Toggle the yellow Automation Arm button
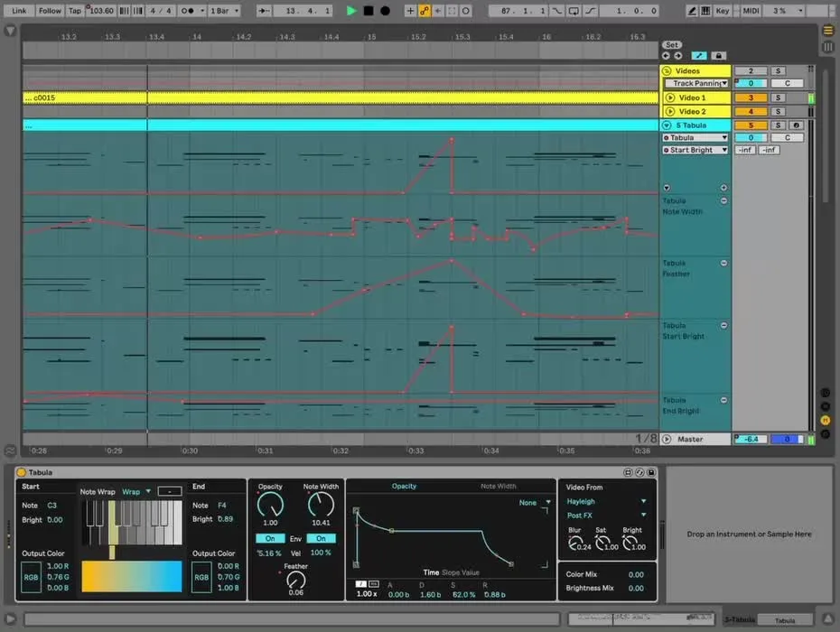 click(425, 11)
